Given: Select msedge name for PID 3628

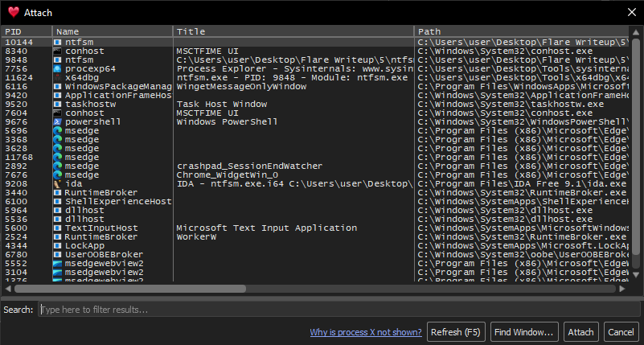Looking at the screenshot, I should (x=82, y=148).
